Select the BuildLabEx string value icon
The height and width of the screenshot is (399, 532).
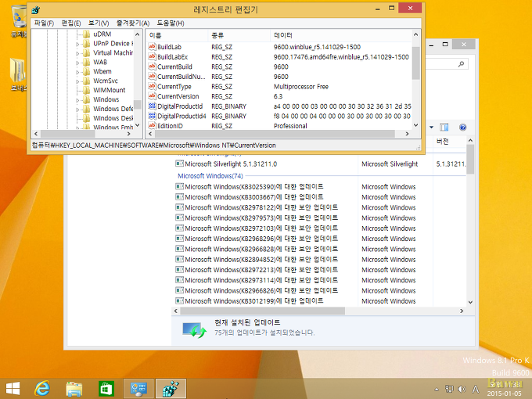[x=152, y=56]
